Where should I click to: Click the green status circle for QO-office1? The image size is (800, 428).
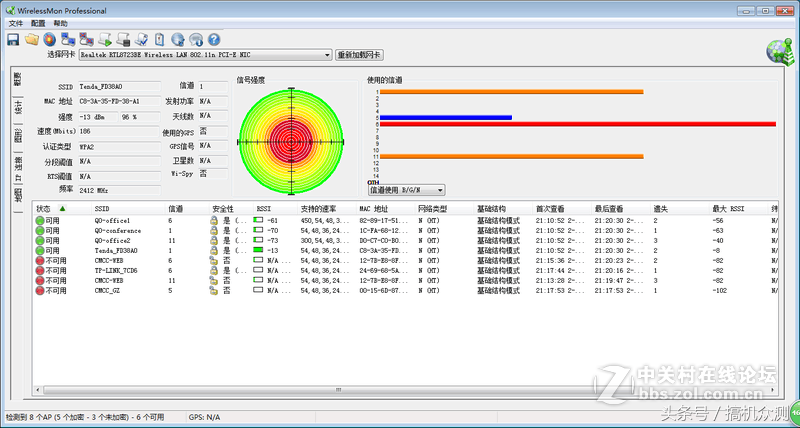pyautogui.click(x=40, y=220)
